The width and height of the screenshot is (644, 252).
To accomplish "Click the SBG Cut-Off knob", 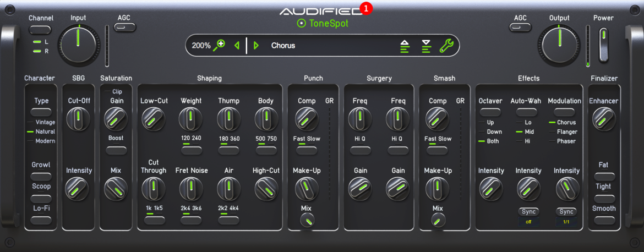I will 79,119.
